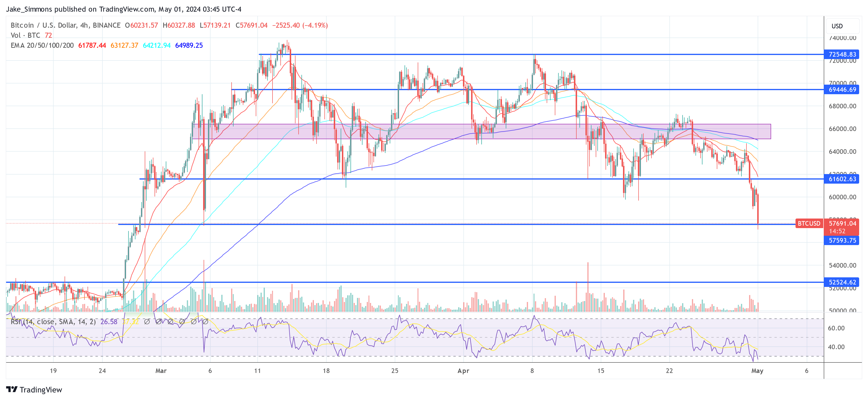This screenshot has height=400, width=868.
Task: Click the cyan EMA 100 value 64212.94
Action: (157, 45)
